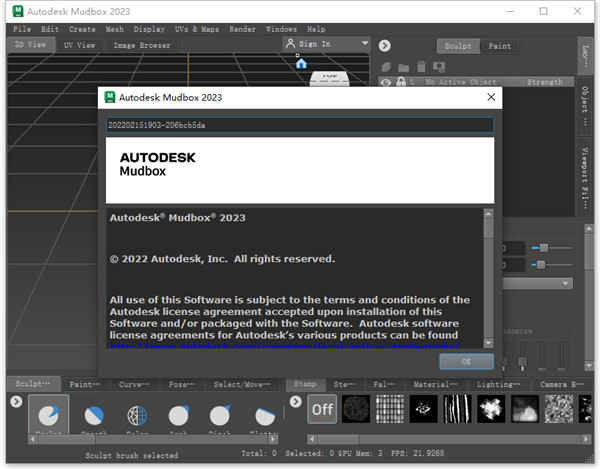
Task: Click OK button in the About dialog
Action: point(466,361)
